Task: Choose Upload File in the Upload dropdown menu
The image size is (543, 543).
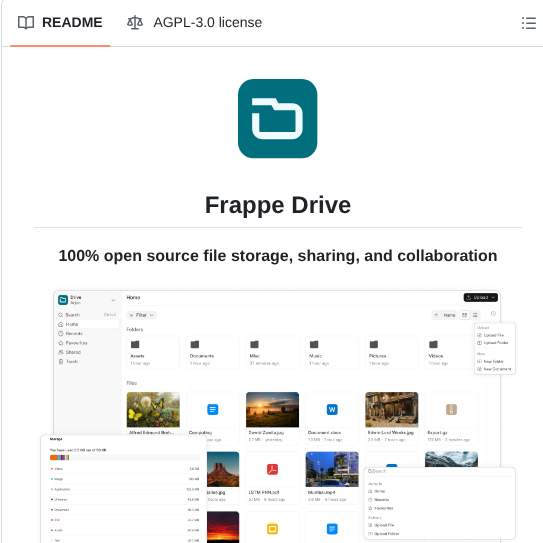Action: click(x=495, y=335)
